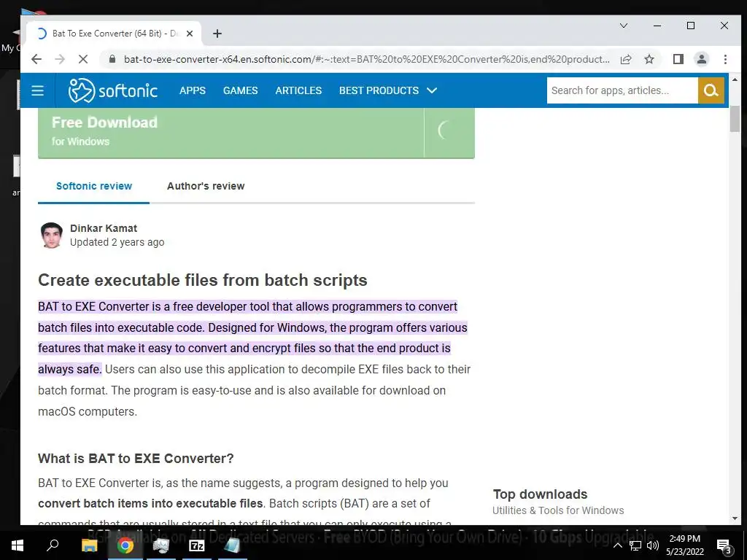Click 'What is BAT to EXE Converter?' heading
747x560 pixels.
point(136,458)
